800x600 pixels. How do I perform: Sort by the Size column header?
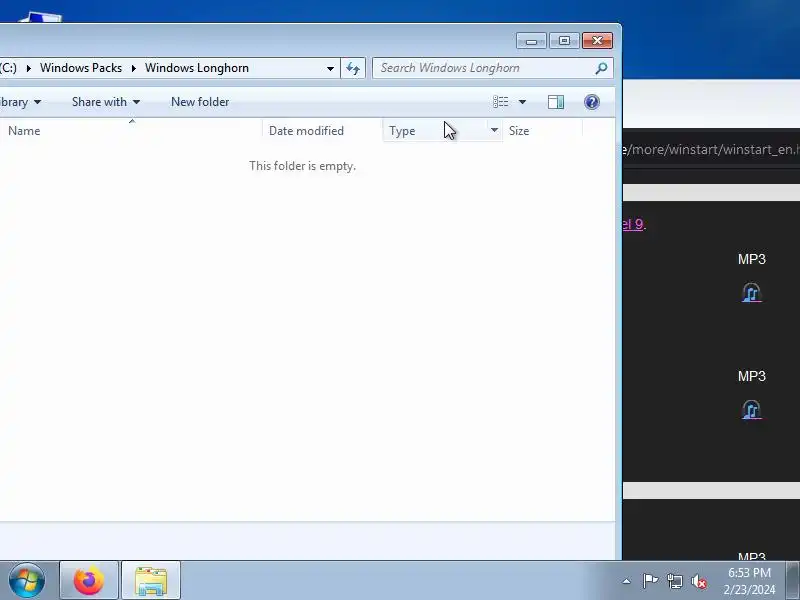click(542, 131)
